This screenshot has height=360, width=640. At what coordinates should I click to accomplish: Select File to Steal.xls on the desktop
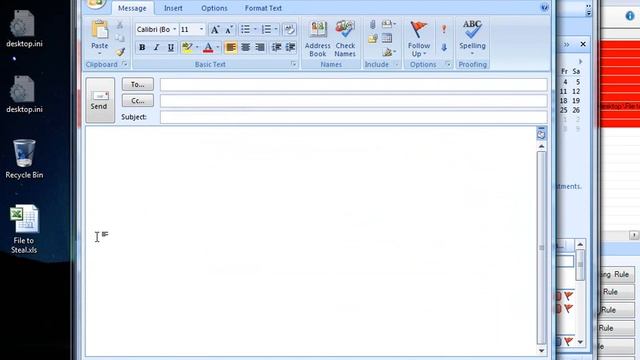pyautogui.click(x=24, y=229)
